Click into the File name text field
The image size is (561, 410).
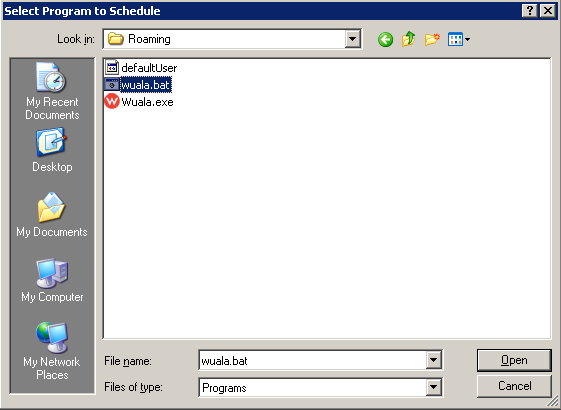(x=313, y=360)
